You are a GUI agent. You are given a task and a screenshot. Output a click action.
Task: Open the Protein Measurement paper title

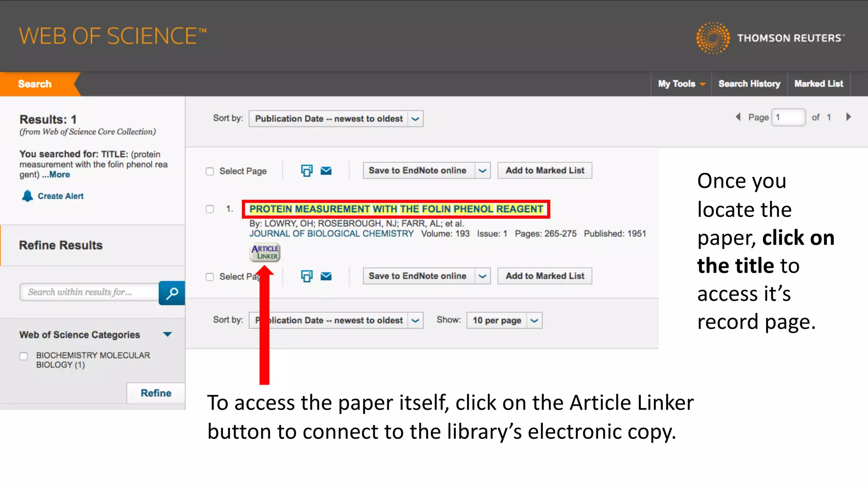click(x=396, y=209)
